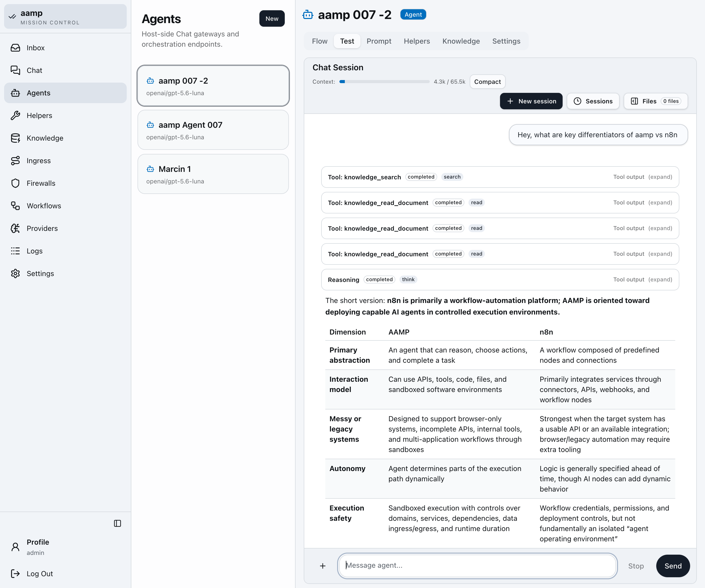Go to the agent Settings tab
The width and height of the screenshot is (705, 588).
(x=506, y=41)
